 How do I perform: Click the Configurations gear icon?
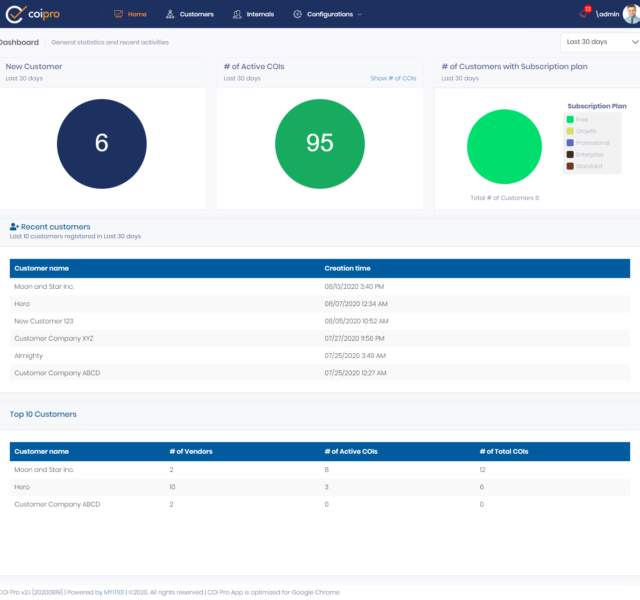(298, 14)
